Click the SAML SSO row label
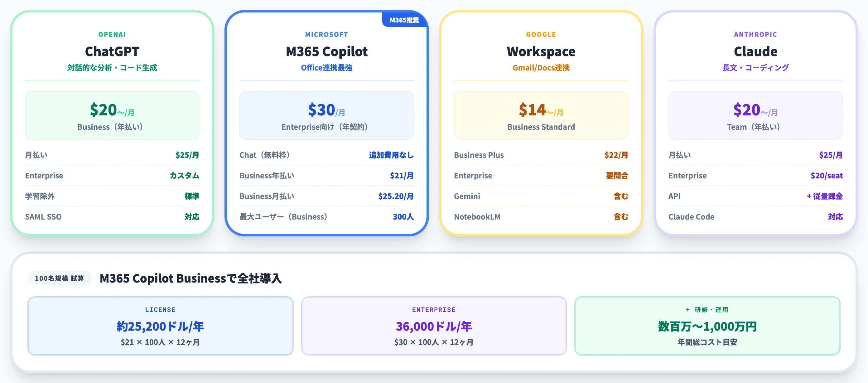Viewport: 868px width, 383px height. (43, 217)
